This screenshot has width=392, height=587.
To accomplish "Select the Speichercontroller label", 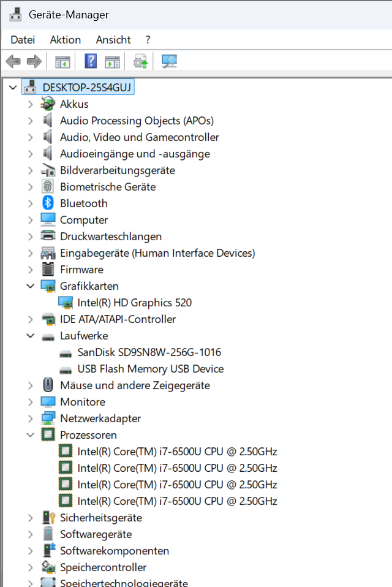I will 104,567.
